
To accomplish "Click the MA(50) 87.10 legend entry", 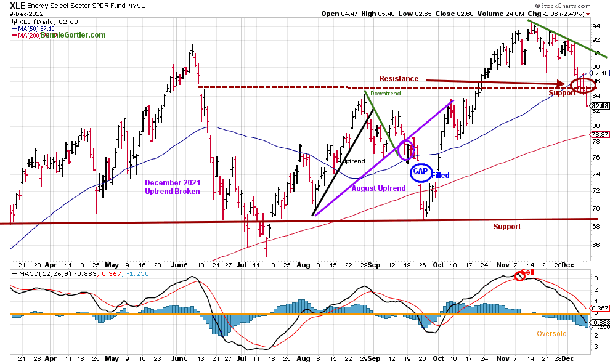I will click(33, 29).
